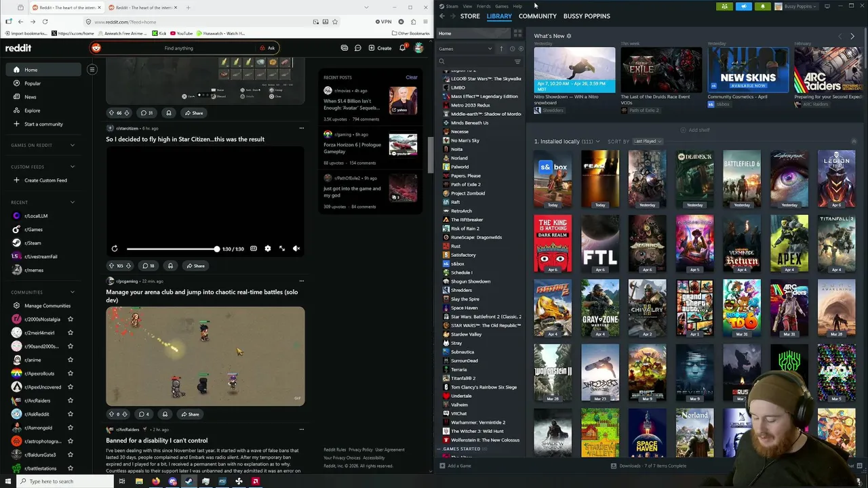The image size is (868, 488).
Task: Enter fullscreen on Star Citizen video
Action: tap(282, 249)
